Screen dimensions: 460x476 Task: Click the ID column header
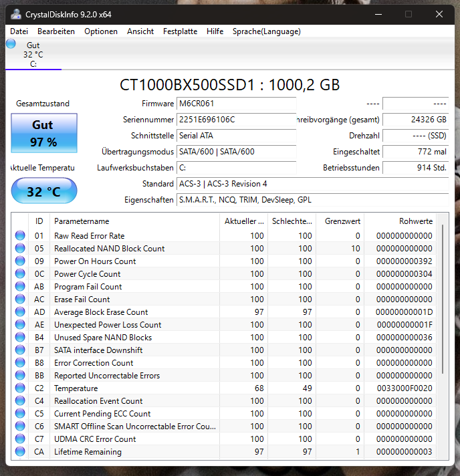click(x=39, y=221)
